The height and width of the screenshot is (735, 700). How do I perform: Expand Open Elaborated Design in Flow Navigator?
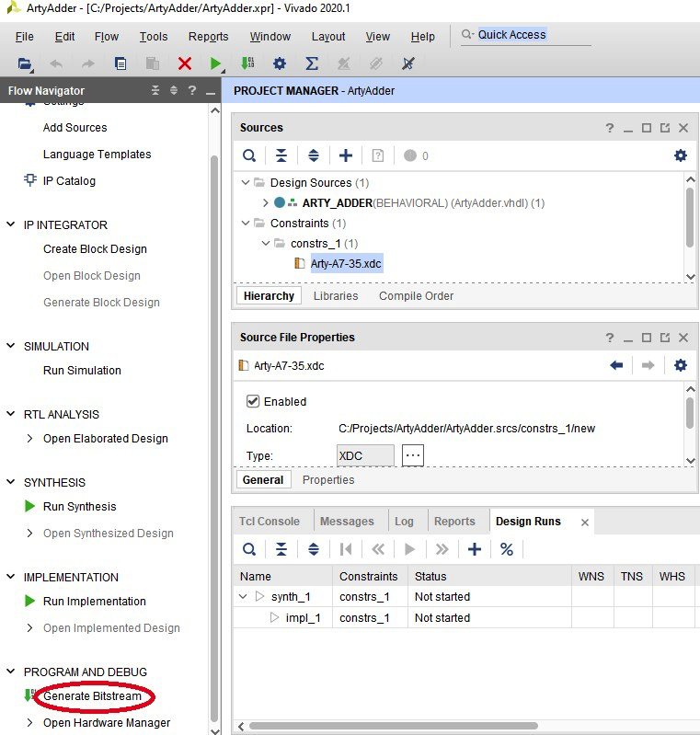click(30, 439)
